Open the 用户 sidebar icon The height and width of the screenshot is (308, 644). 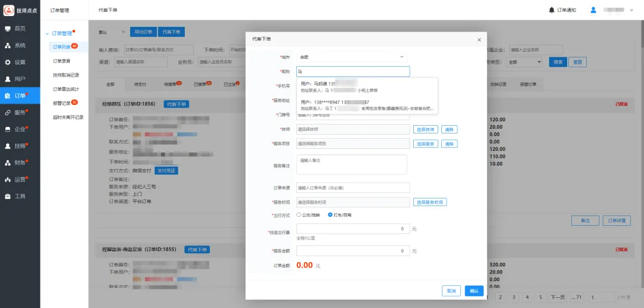point(7,79)
